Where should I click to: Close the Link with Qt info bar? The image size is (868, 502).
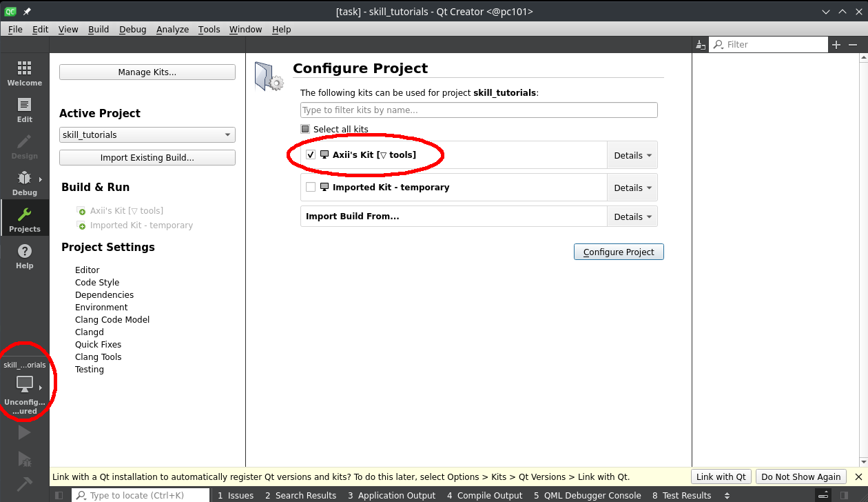pyautogui.click(x=858, y=476)
